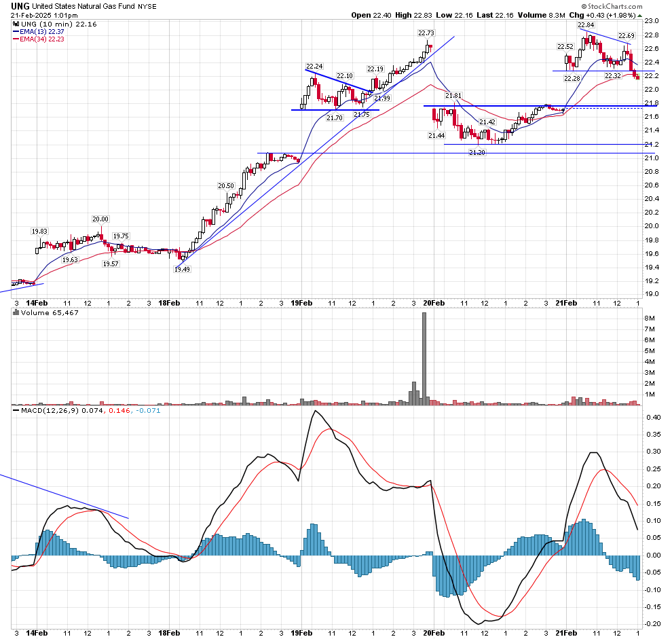Screen dimensions: 672x639
Task: Click the 22.84 peak price label
Action: [x=586, y=25]
